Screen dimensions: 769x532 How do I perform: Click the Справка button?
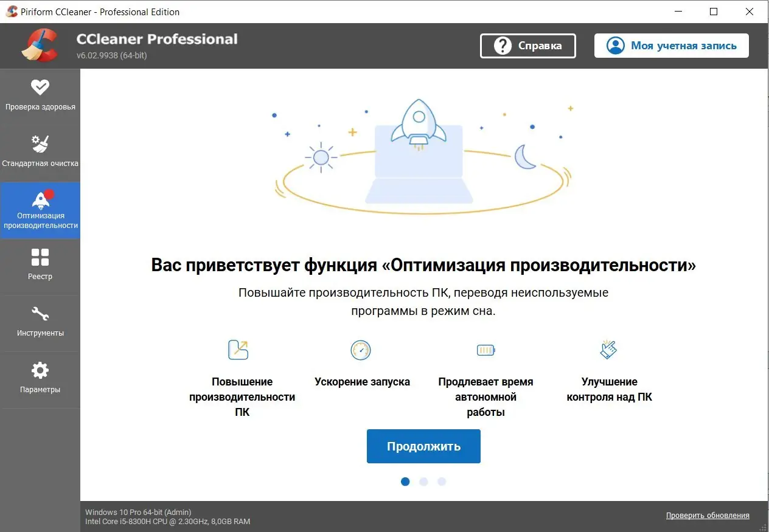tap(527, 45)
